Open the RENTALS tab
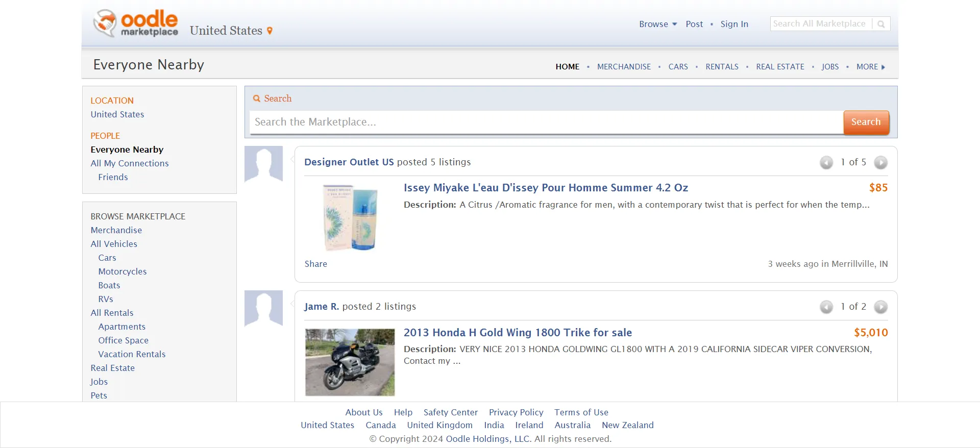This screenshot has width=980, height=448. (722, 67)
